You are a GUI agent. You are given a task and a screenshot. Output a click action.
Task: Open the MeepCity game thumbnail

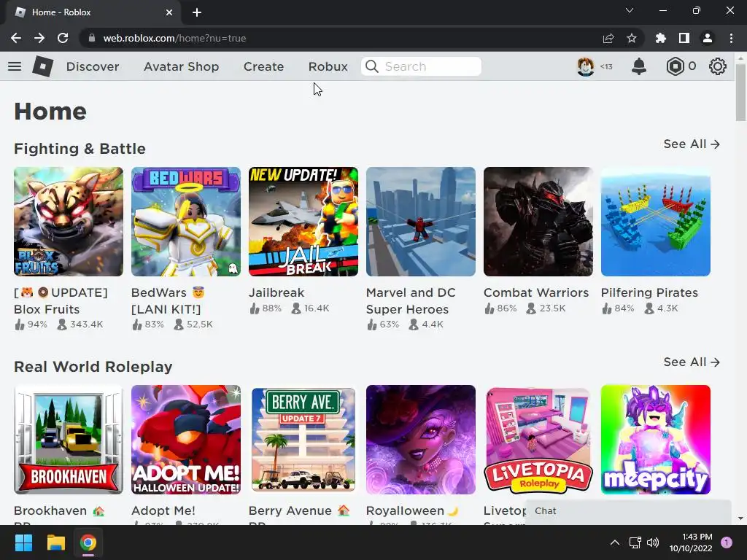[656, 440]
